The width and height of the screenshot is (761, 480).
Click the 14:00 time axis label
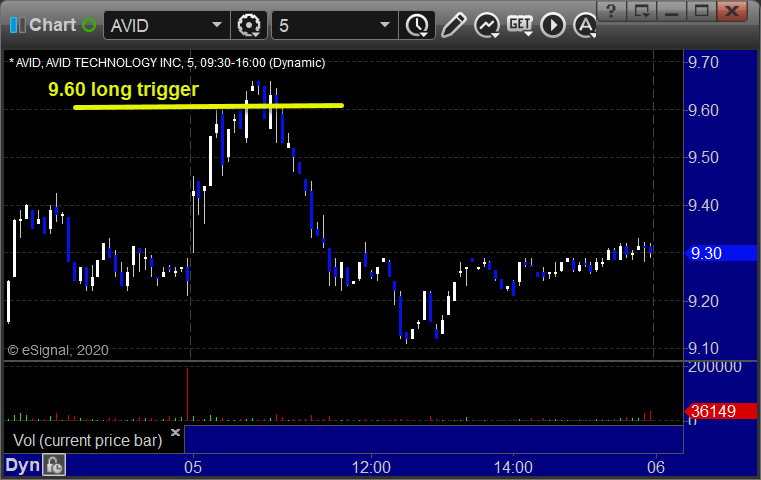513,467
